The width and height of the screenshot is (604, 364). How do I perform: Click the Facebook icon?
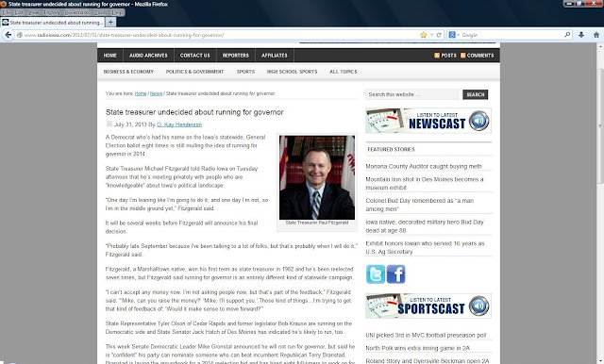click(x=396, y=274)
